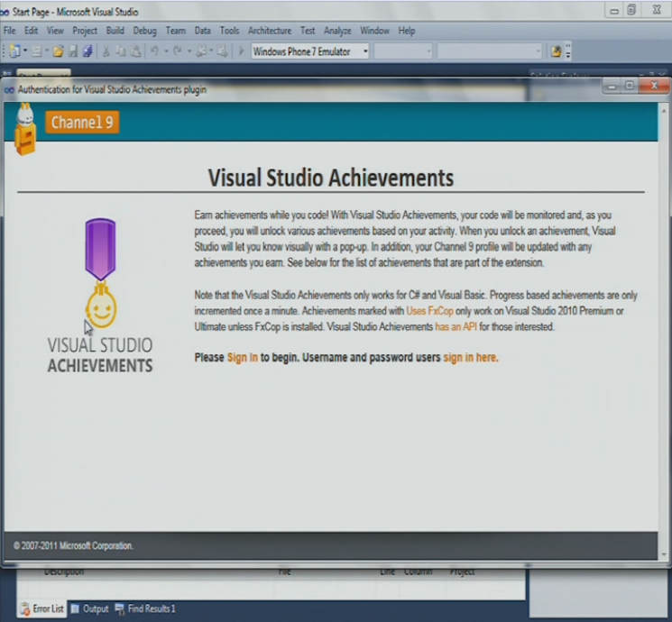Click the Navigate Forward toolbar icon
Viewport: 672px width, 622px height.
click(222, 51)
